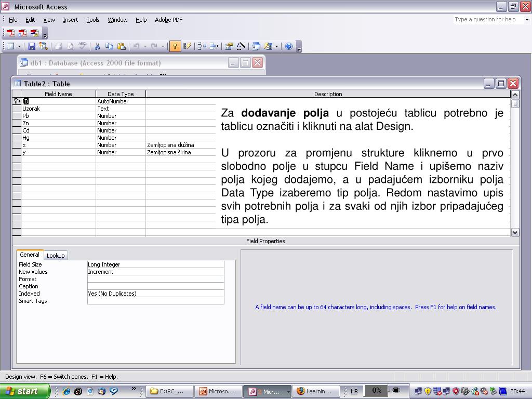Click the Datasheet View icon in toolbar

coord(11,46)
